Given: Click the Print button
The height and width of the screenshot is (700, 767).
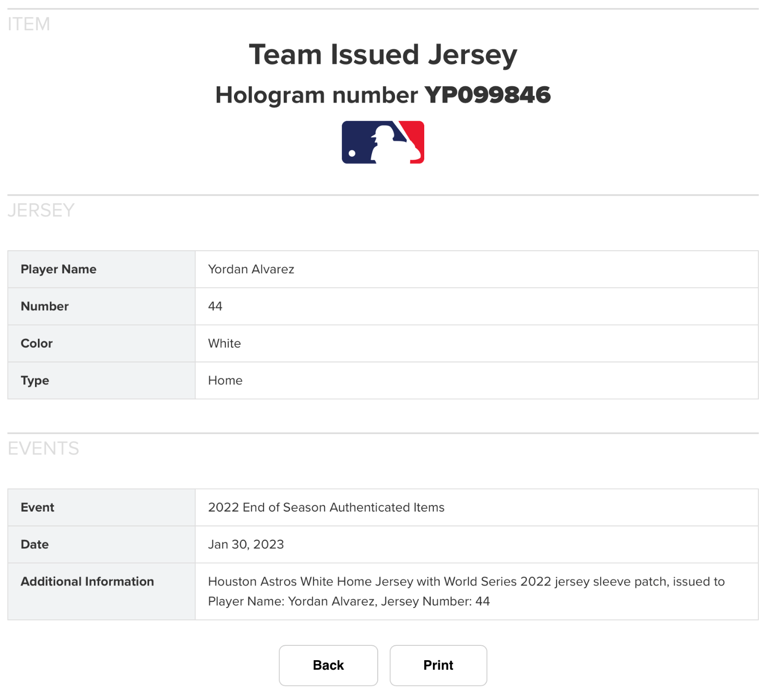Looking at the screenshot, I should coord(438,665).
